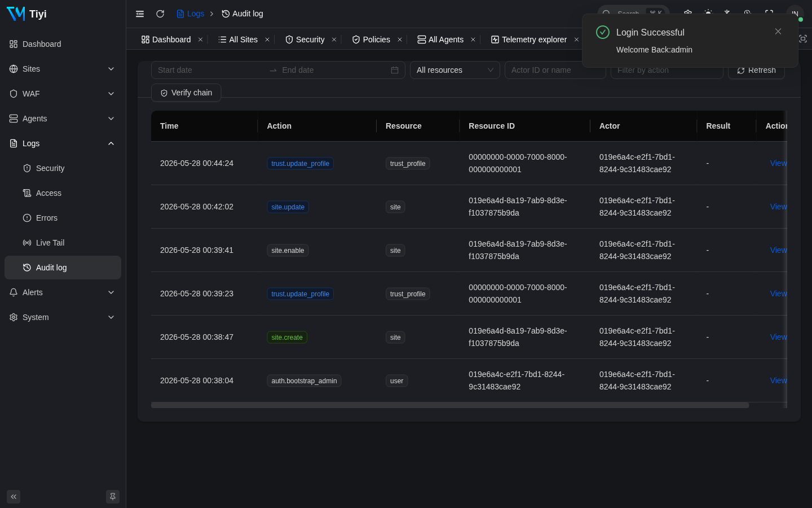Image resolution: width=812 pixels, height=508 pixels.
Task: Click the site.create action tag
Action: point(287,338)
